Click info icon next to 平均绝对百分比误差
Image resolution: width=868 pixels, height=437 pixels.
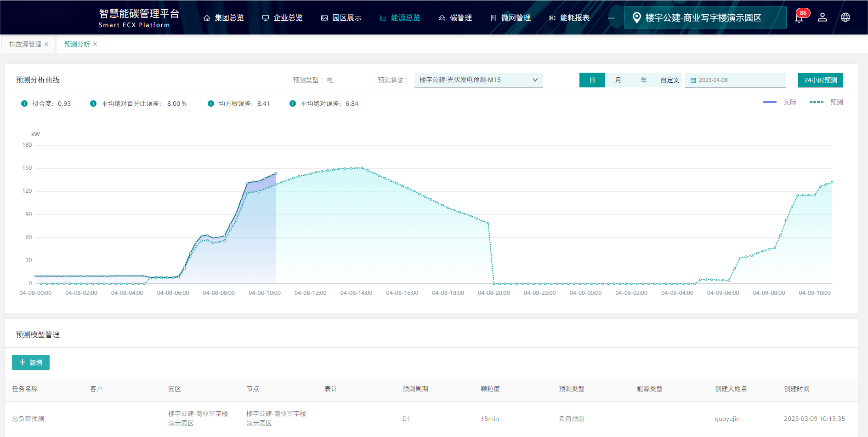[x=93, y=103]
